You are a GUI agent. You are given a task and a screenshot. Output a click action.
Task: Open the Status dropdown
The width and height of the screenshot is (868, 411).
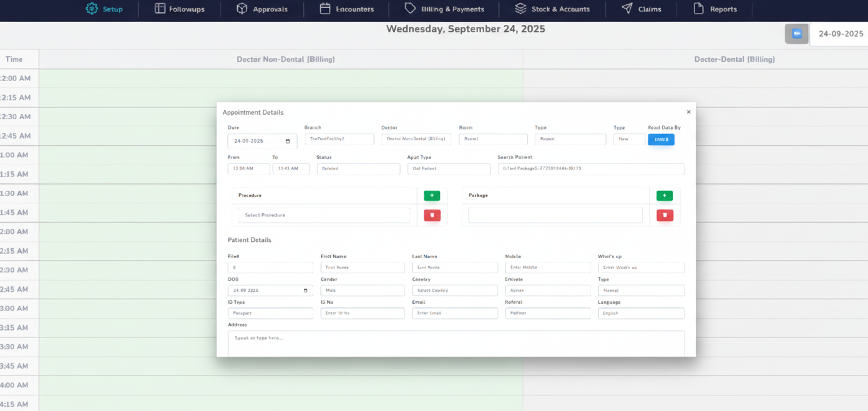tap(358, 169)
